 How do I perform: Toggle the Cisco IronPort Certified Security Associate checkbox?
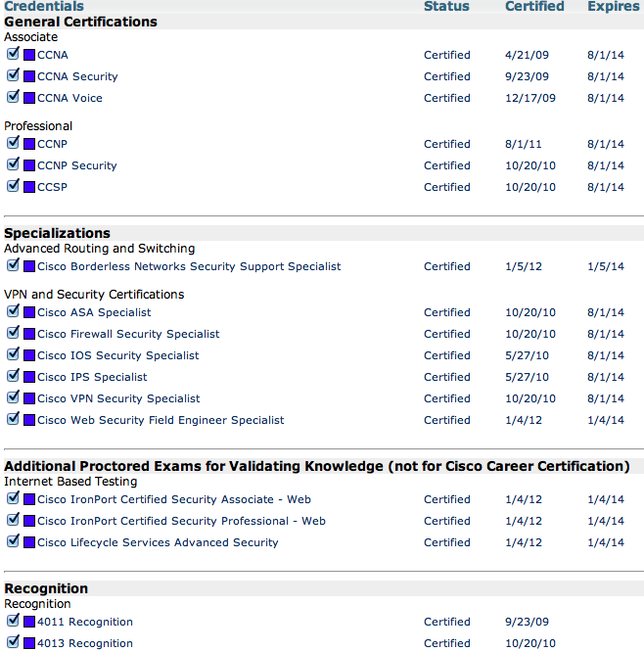click(13, 498)
